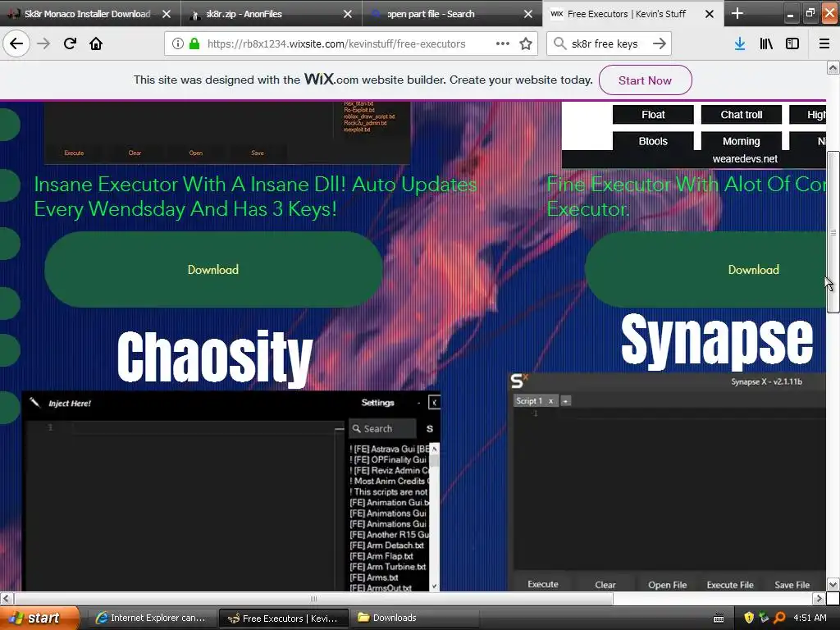Click Execute in the Synapse window
Image resolution: width=840 pixels, height=630 pixels.
tap(543, 584)
